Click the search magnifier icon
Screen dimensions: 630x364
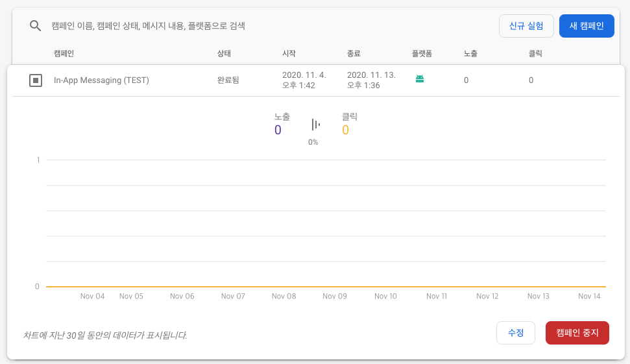pyautogui.click(x=35, y=26)
